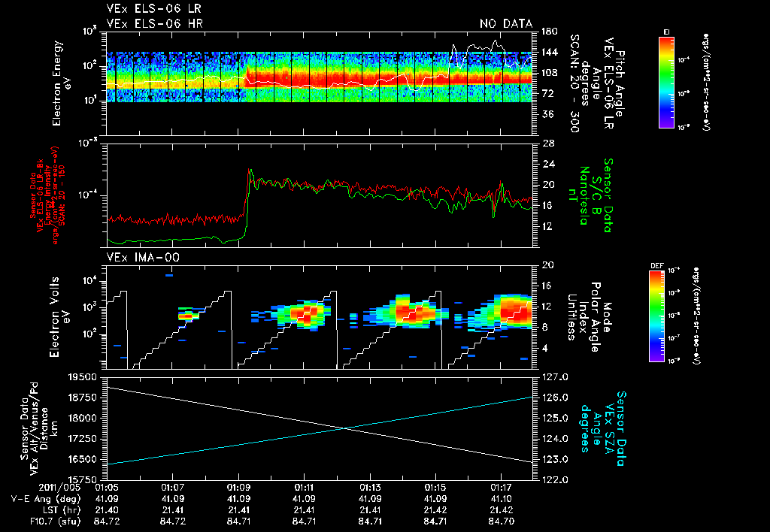Click the 18000 altitude tick label

pos(83,418)
